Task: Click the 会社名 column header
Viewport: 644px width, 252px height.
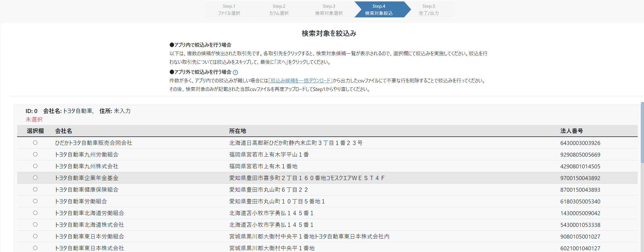Action: [64, 131]
